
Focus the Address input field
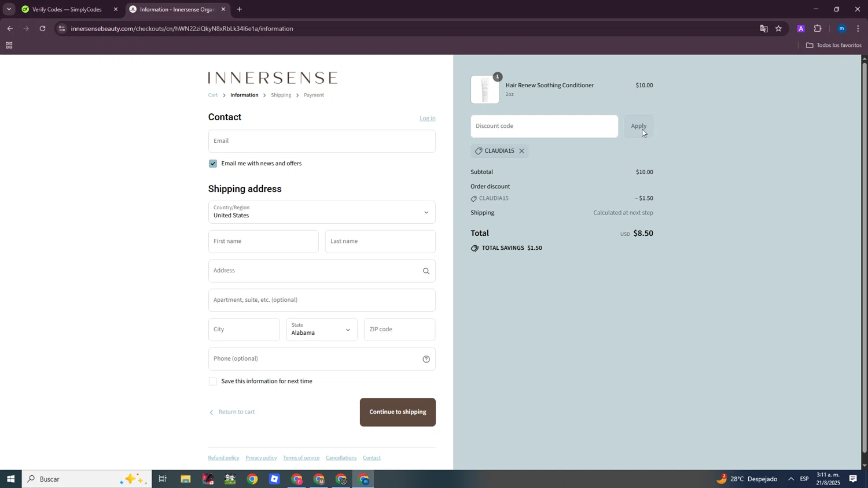click(322, 271)
